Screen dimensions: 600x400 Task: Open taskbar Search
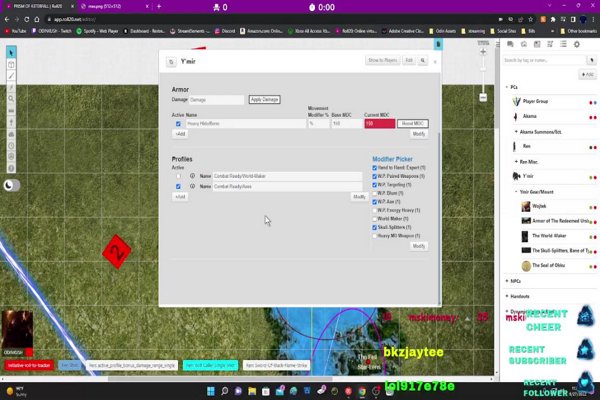225,391
